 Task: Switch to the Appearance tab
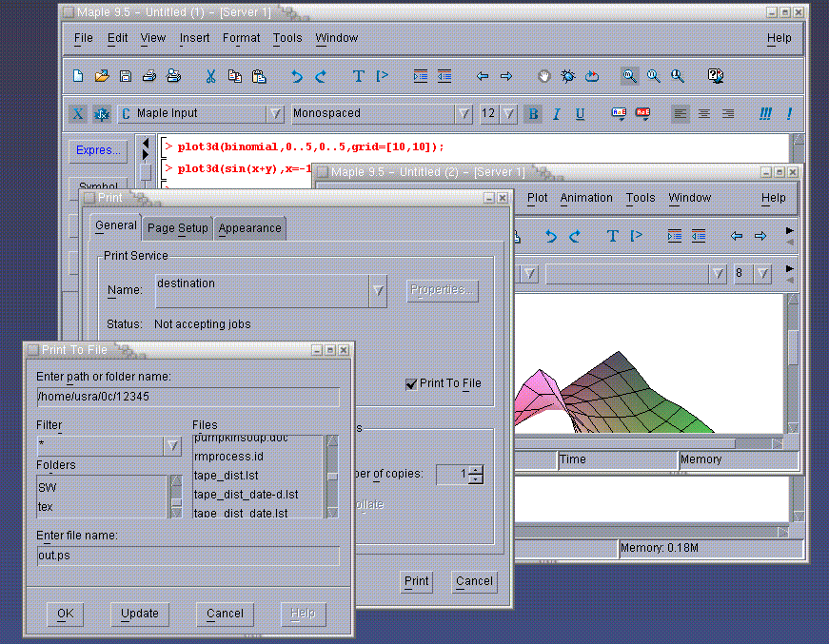(249, 228)
